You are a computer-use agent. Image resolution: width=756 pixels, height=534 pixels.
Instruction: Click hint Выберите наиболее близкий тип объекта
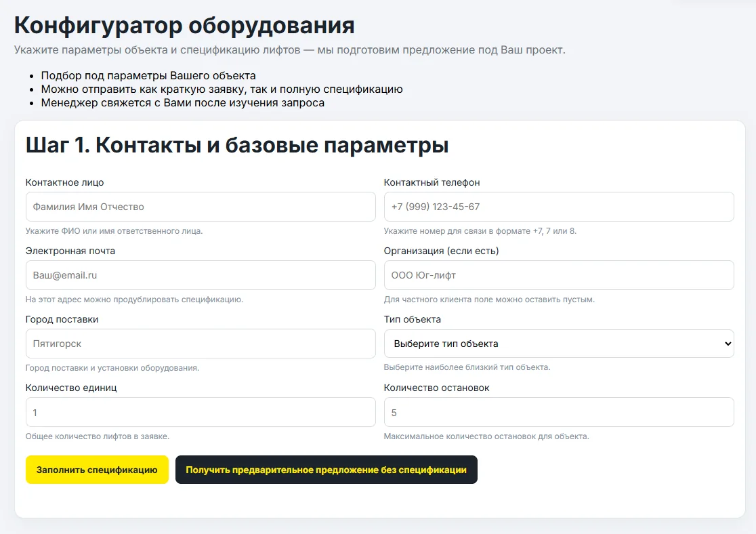467,367
